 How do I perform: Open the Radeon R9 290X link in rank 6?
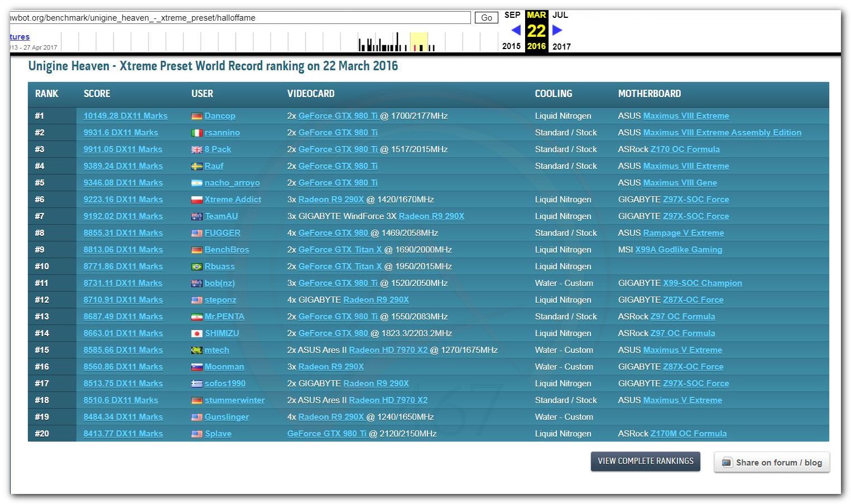point(331,200)
